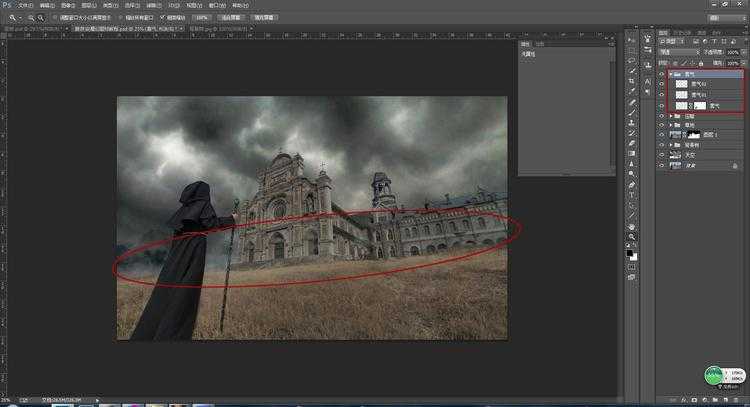Click the Fit Screen button in options bar
The image size is (750, 407).
(231, 18)
